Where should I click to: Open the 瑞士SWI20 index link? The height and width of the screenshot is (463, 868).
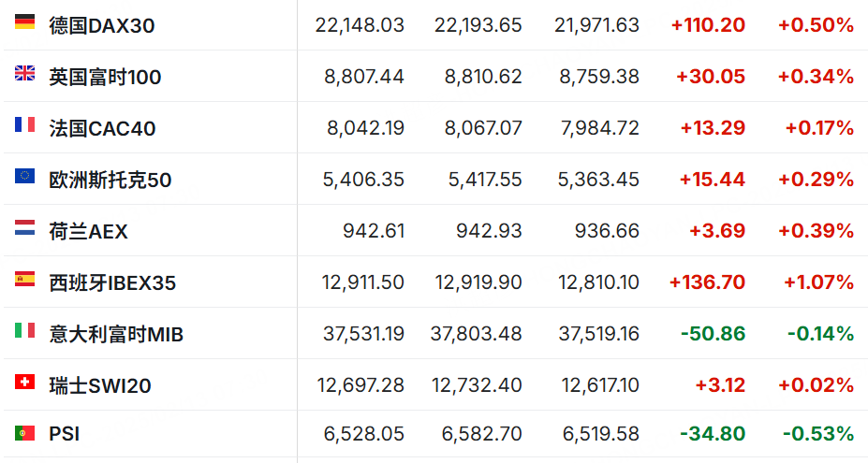(x=100, y=385)
